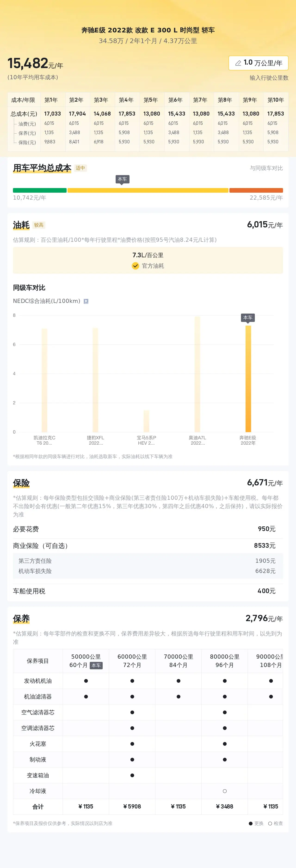Tap the 7.3L/百公里 fuel consumption value
The width and height of the screenshot is (296, 868).
pos(148,255)
